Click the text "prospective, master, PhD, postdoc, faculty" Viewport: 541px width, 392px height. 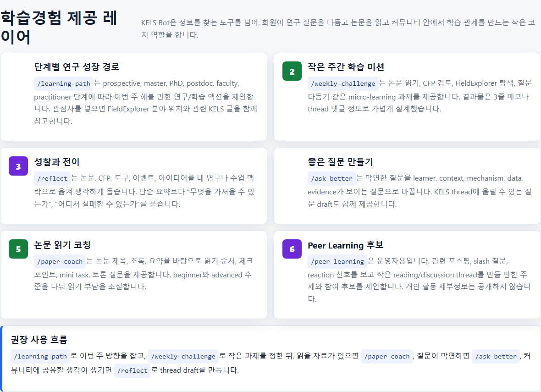[x=171, y=83]
